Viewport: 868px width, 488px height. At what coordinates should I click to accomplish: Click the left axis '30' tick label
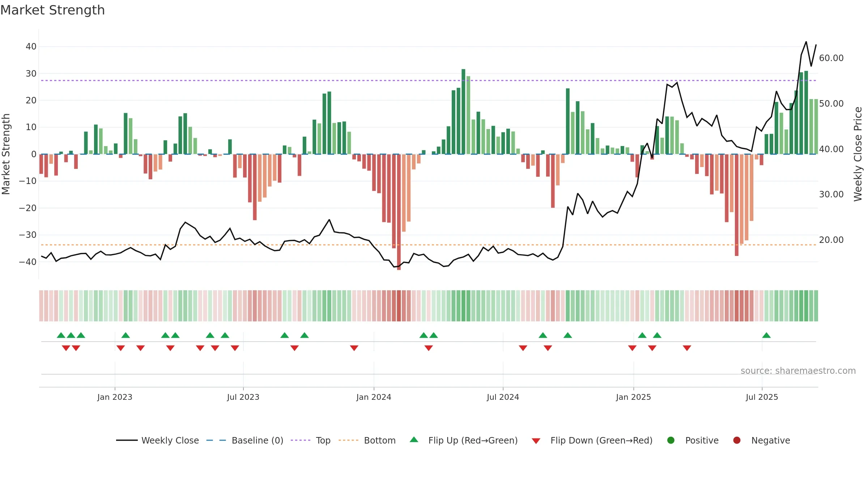[x=31, y=74]
